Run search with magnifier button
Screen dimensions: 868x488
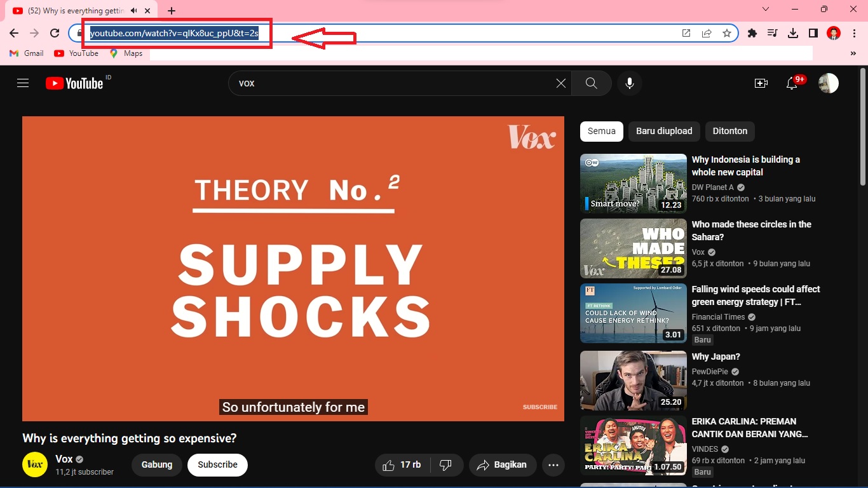[x=592, y=83]
